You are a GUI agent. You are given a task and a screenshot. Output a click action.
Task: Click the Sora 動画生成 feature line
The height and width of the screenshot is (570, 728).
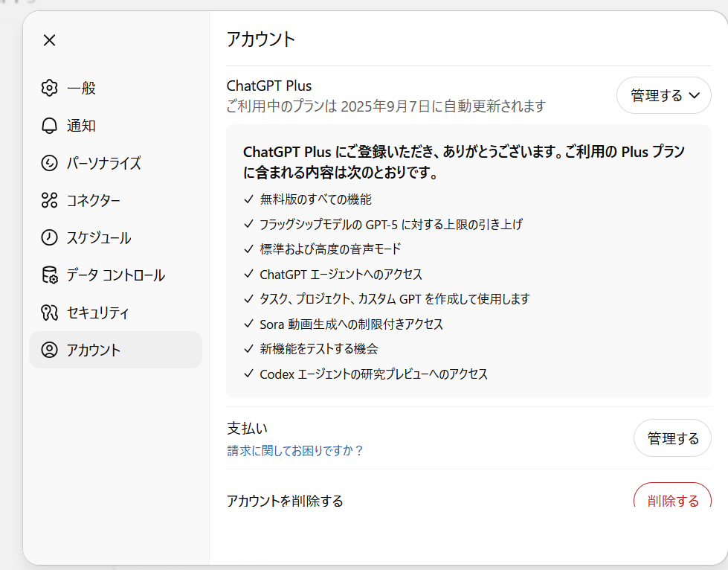click(x=352, y=324)
